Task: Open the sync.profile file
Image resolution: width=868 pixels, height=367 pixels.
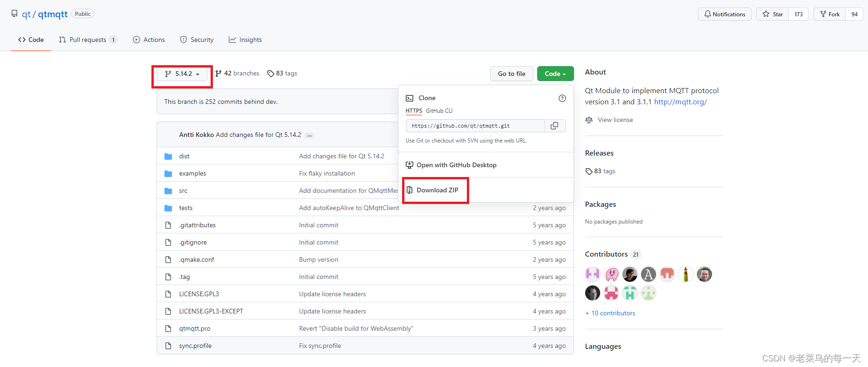Action: tap(195, 346)
